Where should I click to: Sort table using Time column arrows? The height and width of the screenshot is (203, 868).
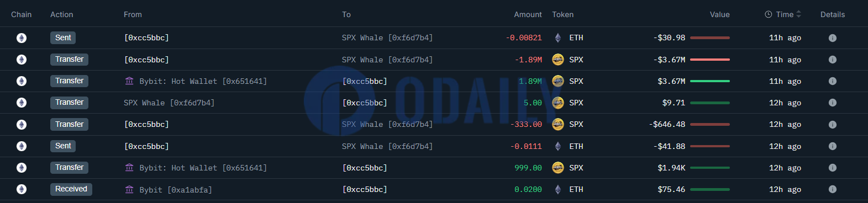798,14
